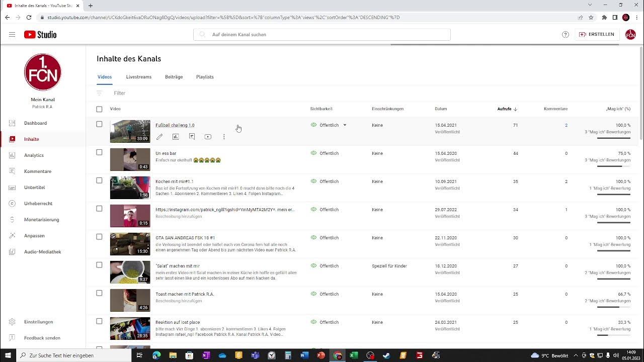Open Steam from the taskbar
This screenshot has height=362, width=644.
pyautogui.click(x=386, y=355)
